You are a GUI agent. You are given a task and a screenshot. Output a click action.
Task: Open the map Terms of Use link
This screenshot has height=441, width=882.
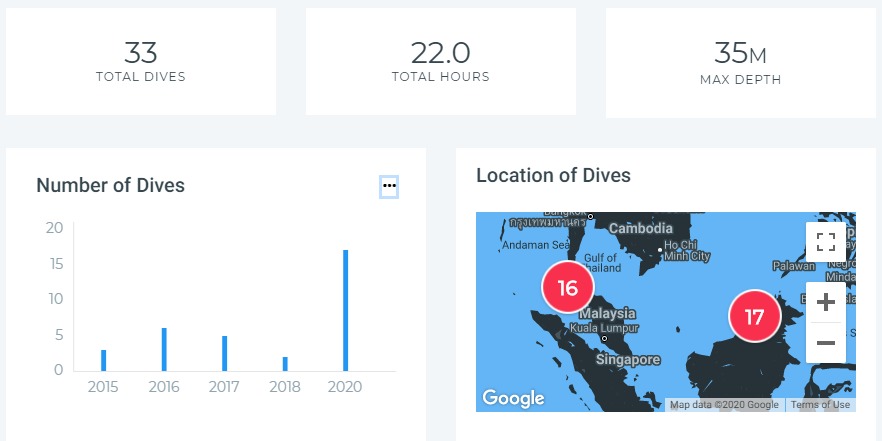(x=820, y=404)
